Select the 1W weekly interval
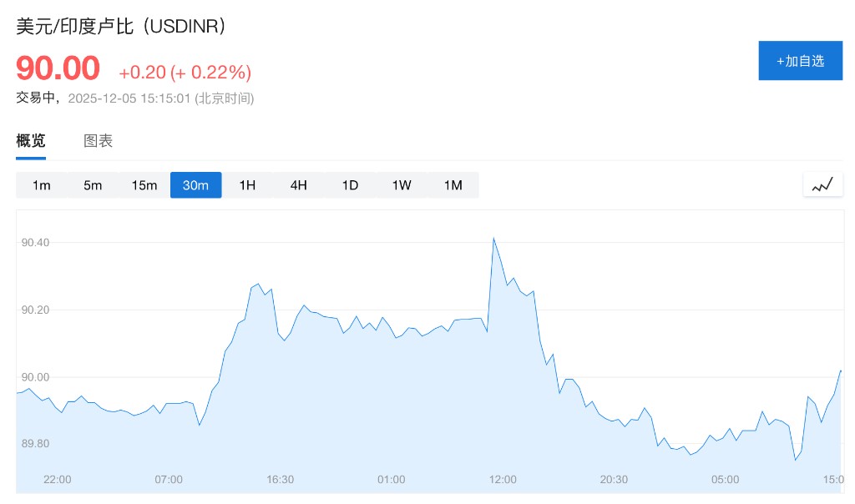This screenshot has height=504, width=855. point(402,185)
